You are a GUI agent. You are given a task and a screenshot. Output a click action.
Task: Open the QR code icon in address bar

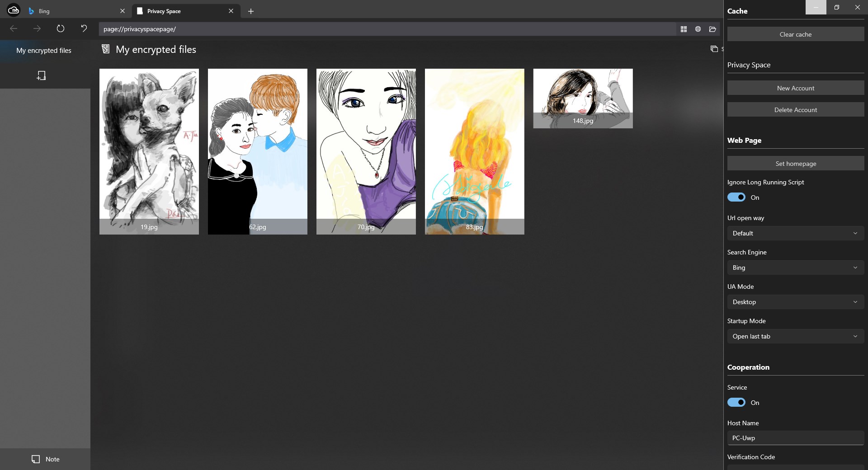point(684,29)
